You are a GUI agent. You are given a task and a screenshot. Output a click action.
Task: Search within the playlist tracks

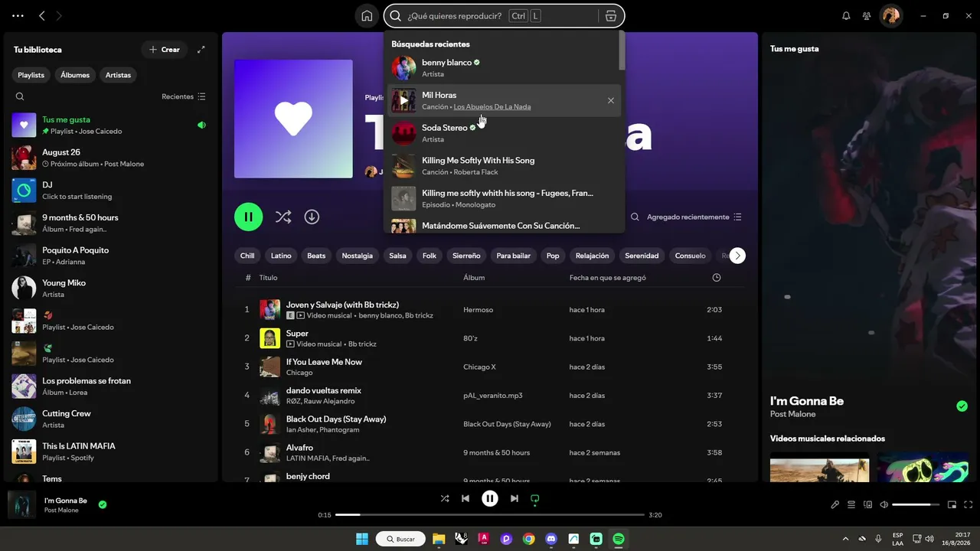click(634, 217)
